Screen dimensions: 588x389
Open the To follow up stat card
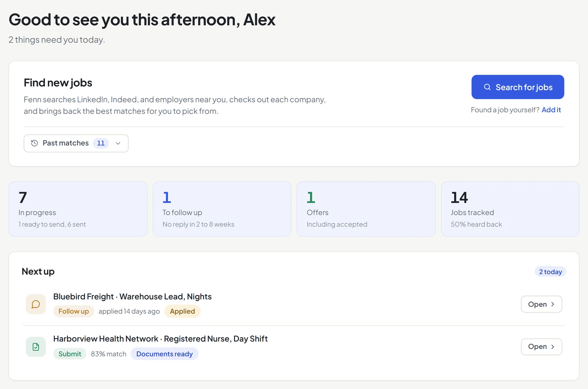pyautogui.click(x=222, y=209)
